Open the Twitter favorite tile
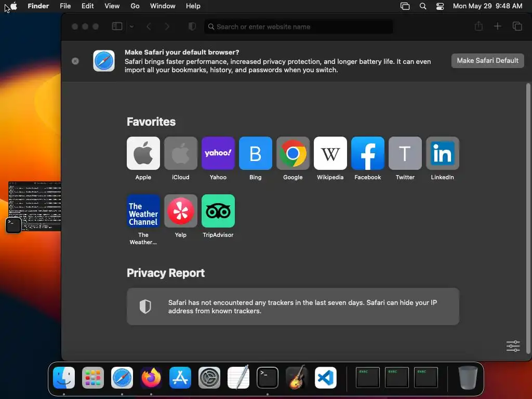Image resolution: width=532 pixels, height=399 pixels. tap(405, 153)
